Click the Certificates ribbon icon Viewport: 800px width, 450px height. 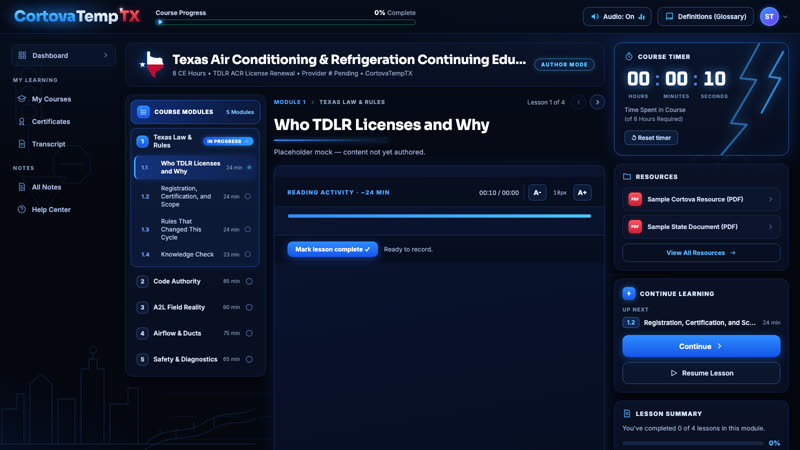click(x=21, y=121)
